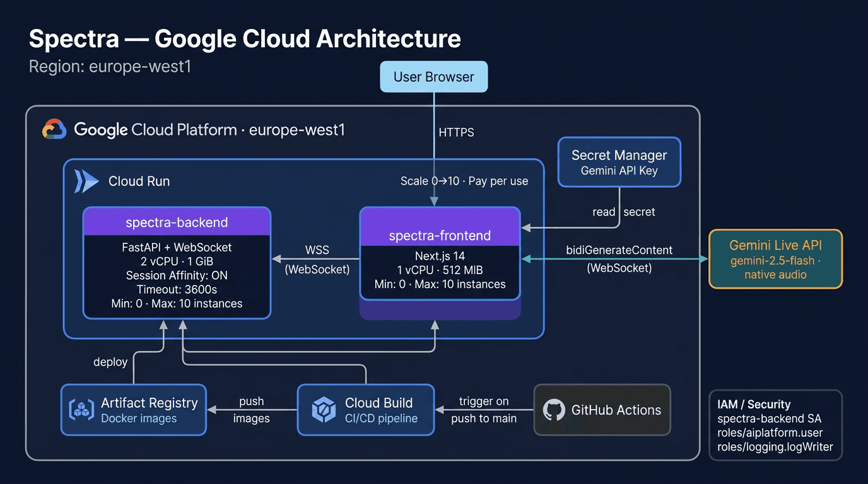Select the Cloud Build hexagon icon
This screenshot has height=484, width=868.
pyautogui.click(x=324, y=410)
